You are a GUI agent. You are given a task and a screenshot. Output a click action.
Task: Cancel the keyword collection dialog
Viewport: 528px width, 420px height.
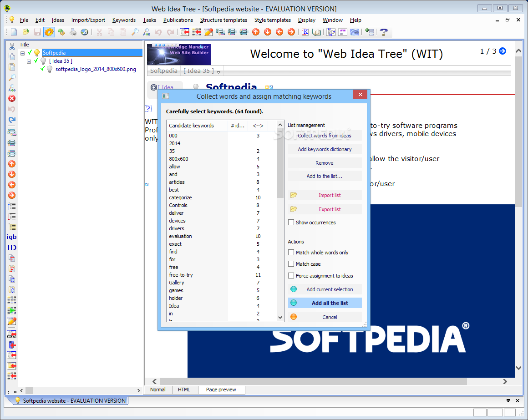[x=325, y=317]
